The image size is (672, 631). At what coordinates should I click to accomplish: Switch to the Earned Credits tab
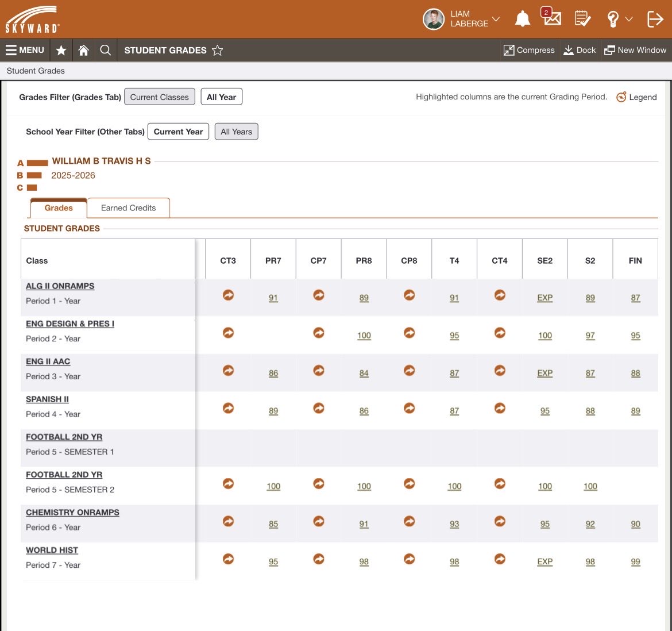(128, 208)
